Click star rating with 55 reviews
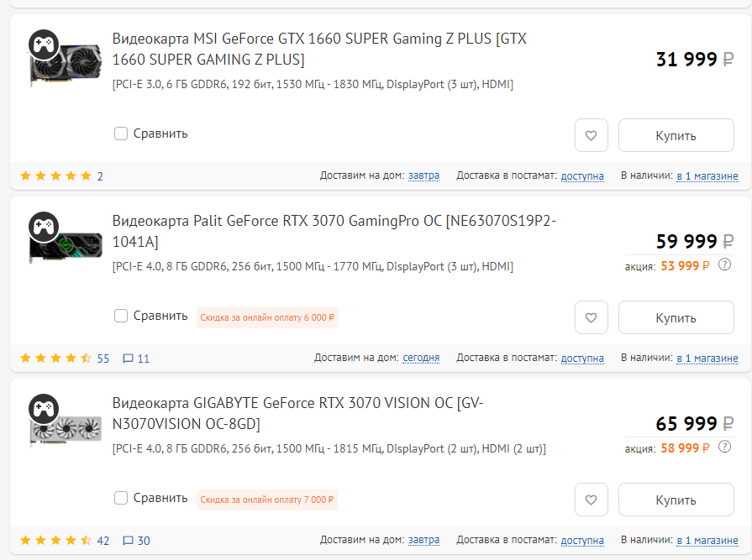The height and width of the screenshot is (560, 752). (55, 358)
